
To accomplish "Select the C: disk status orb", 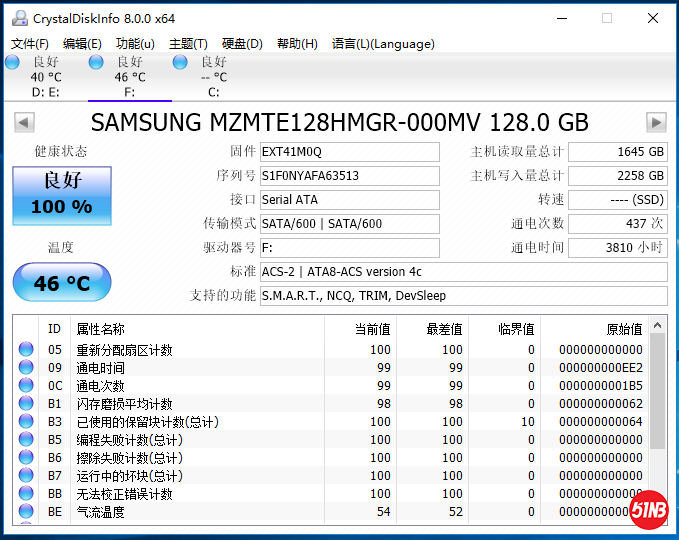I will [x=180, y=63].
